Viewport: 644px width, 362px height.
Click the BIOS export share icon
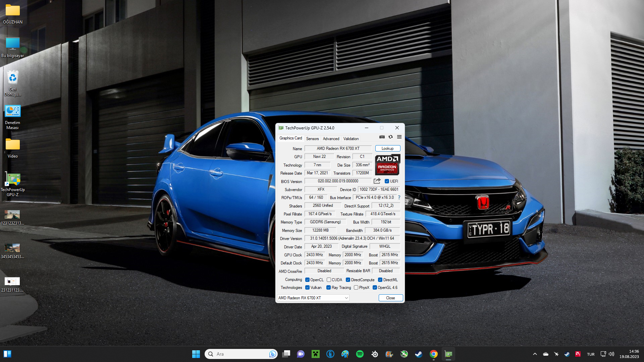(x=377, y=181)
